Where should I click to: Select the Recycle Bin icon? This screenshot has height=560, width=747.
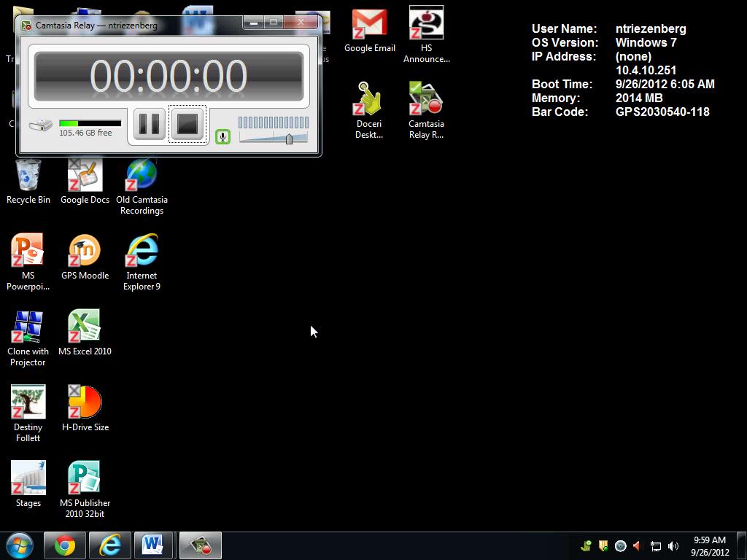28,182
